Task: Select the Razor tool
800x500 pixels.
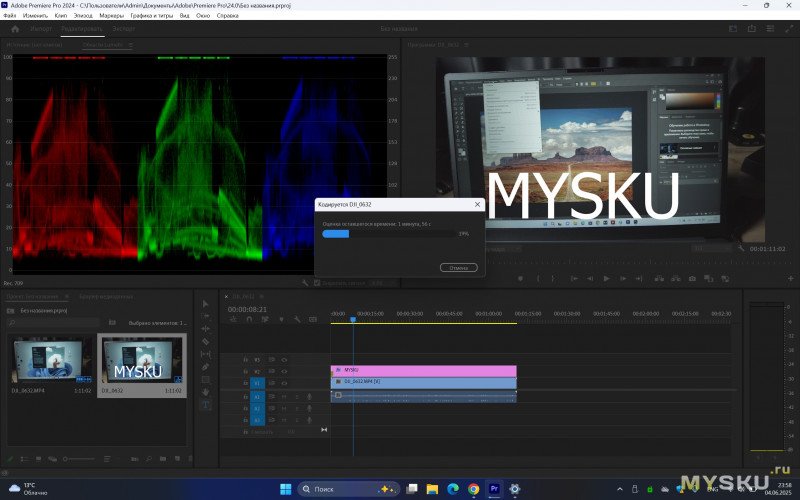Action: click(206, 341)
